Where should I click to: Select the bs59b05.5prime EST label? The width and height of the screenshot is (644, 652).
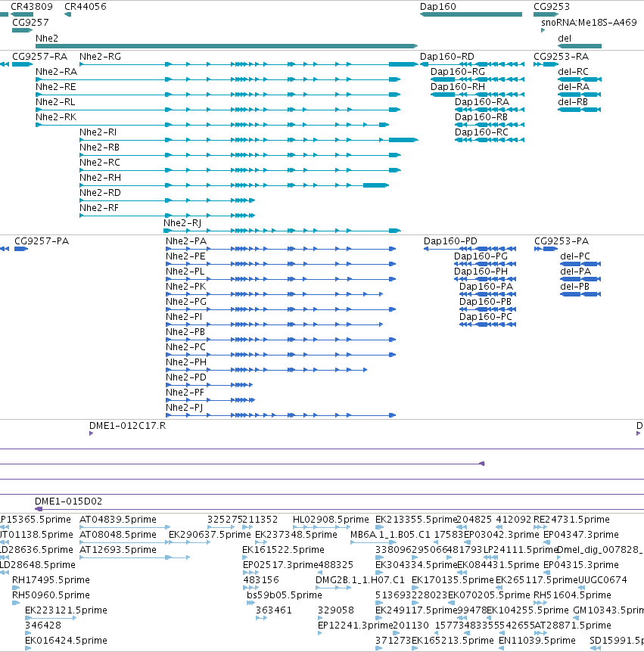tap(284, 595)
